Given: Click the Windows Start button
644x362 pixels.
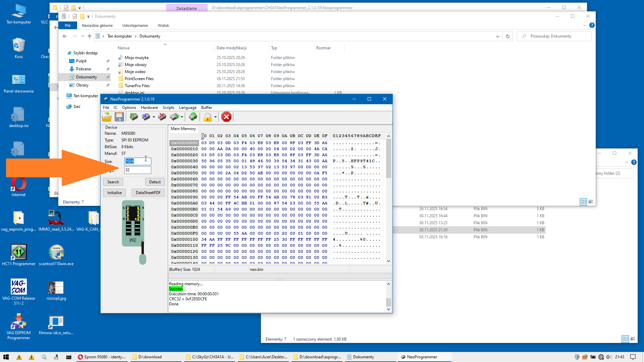Looking at the screenshot, I should [x=6, y=357].
